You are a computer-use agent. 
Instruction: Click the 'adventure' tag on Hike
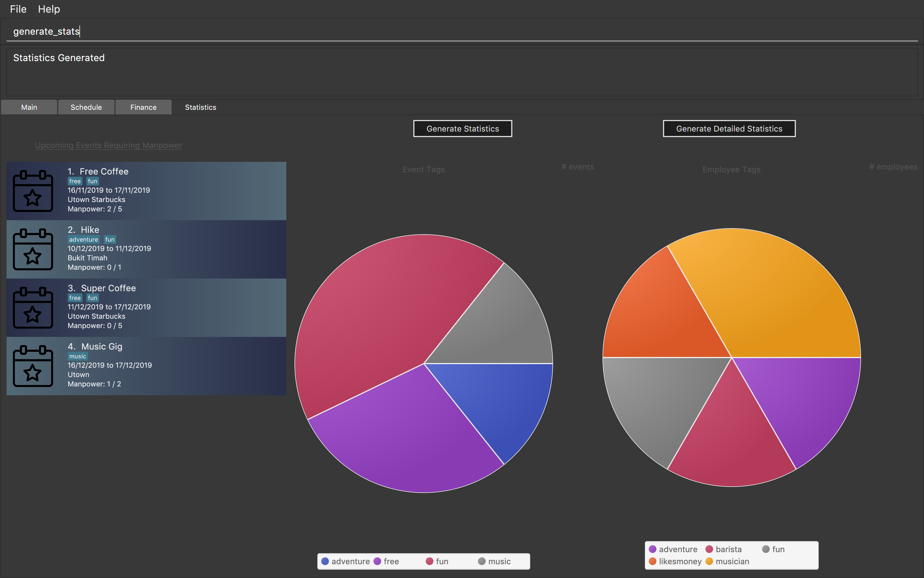point(84,240)
